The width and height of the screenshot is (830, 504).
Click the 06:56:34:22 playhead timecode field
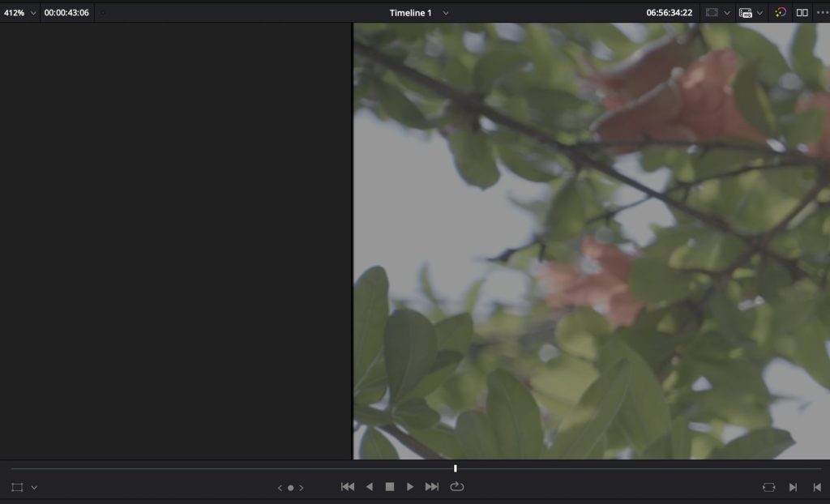669,13
